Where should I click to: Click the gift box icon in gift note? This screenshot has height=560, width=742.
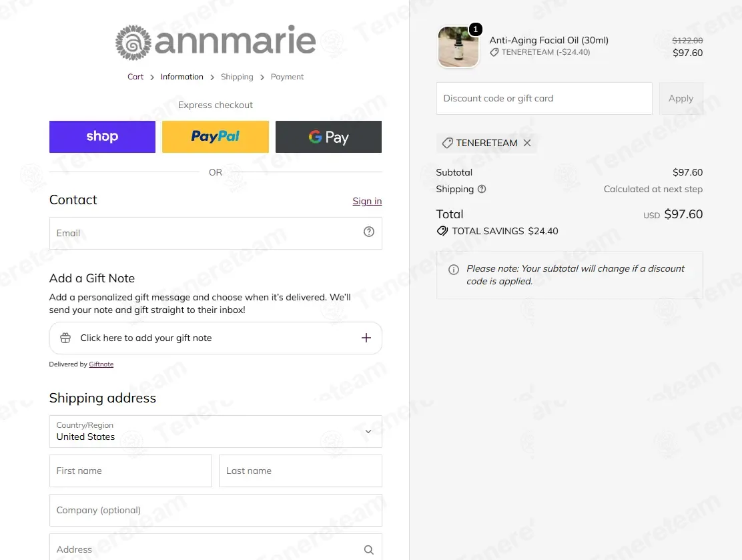click(x=65, y=338)
